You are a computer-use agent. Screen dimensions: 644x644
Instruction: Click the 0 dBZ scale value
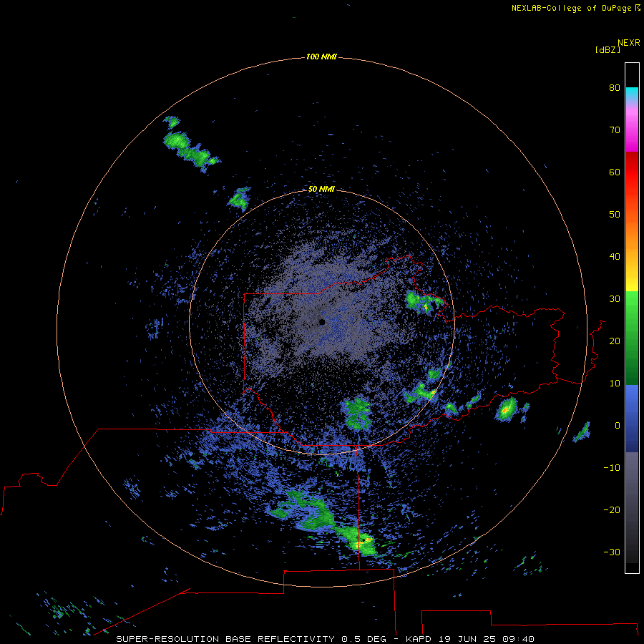click(x=618, y=426)
